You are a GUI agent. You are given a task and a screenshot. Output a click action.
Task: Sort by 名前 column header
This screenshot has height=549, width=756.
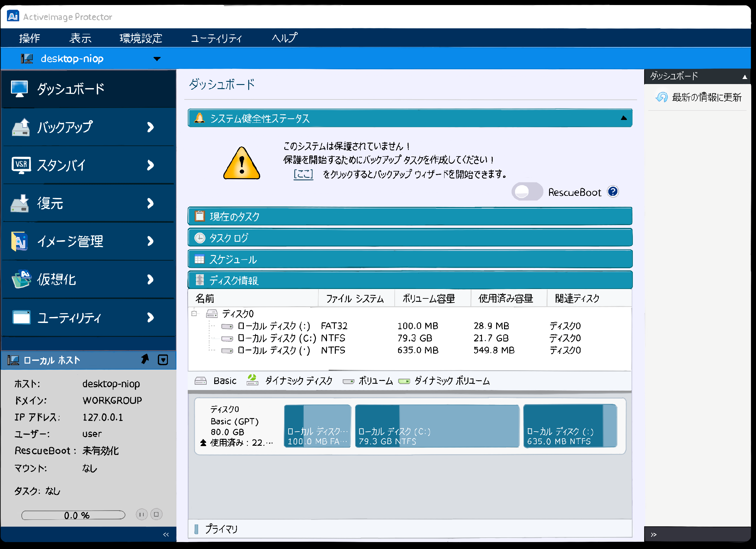pos(253,298)
